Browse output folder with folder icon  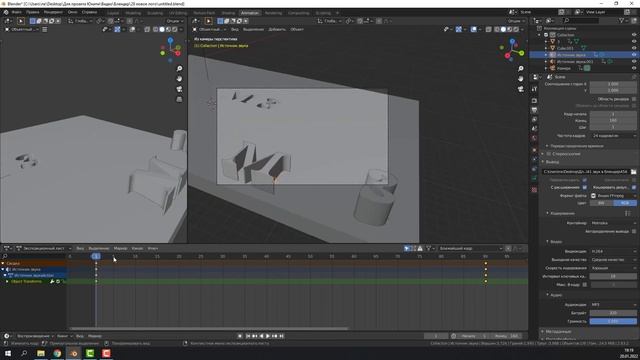pyautogui.click(x=633, y=171)
